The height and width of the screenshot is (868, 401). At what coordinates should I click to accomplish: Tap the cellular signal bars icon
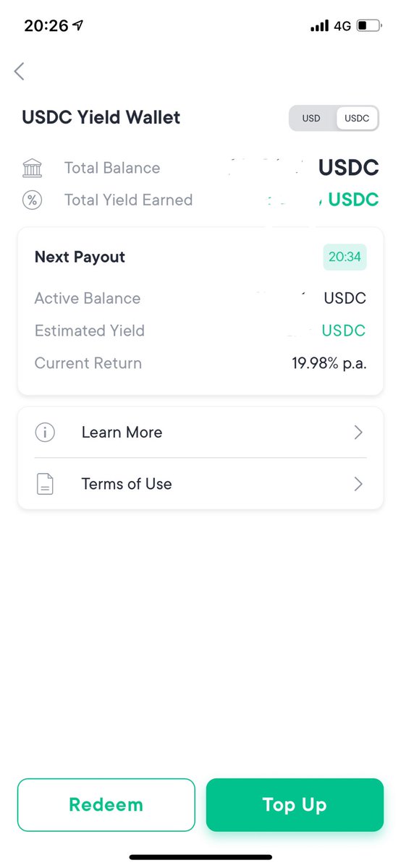tap(319, 26)
